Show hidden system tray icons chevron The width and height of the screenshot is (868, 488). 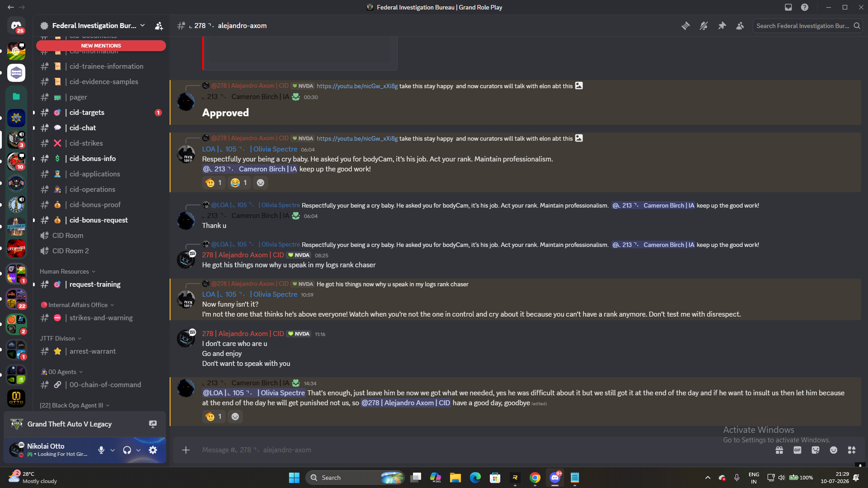pyautogui.click(x=708, y=478)
